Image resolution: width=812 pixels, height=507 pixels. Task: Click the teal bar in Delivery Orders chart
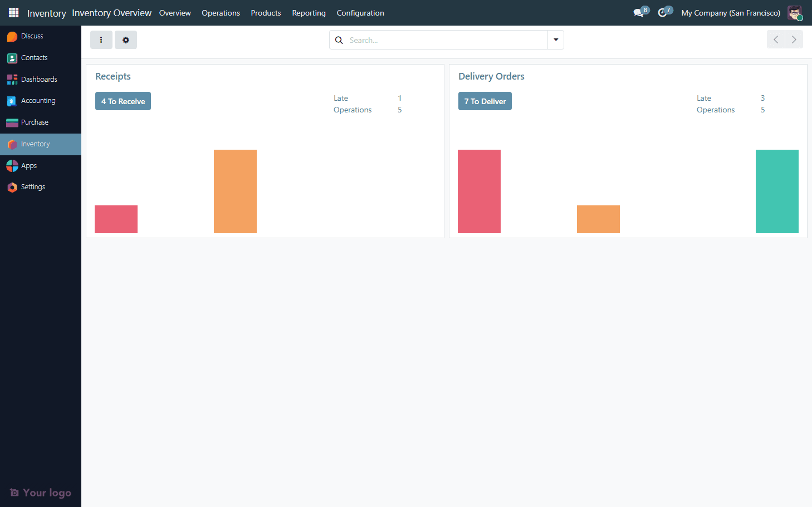pos(777,191)
